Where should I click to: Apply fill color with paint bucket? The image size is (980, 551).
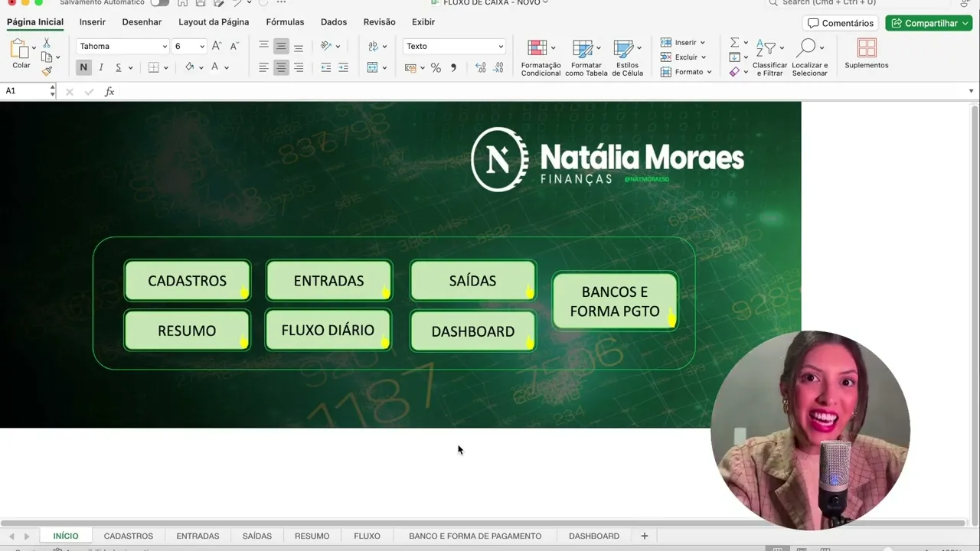click(190, 67)
